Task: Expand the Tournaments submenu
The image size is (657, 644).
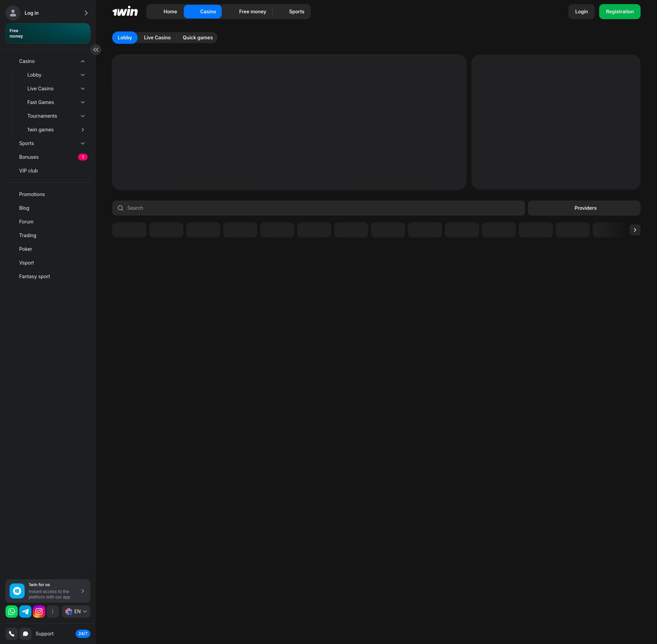Action: pos(82,116)
